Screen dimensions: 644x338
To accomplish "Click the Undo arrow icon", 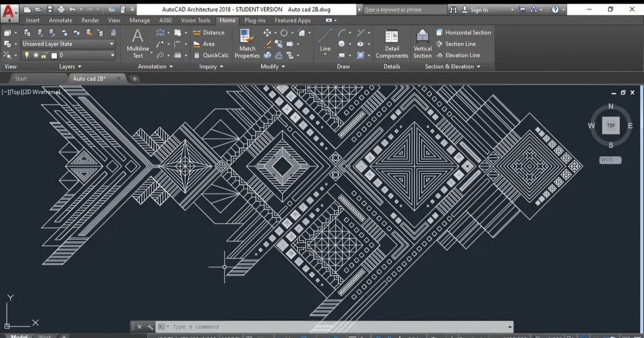I will (x=72, y=9).
